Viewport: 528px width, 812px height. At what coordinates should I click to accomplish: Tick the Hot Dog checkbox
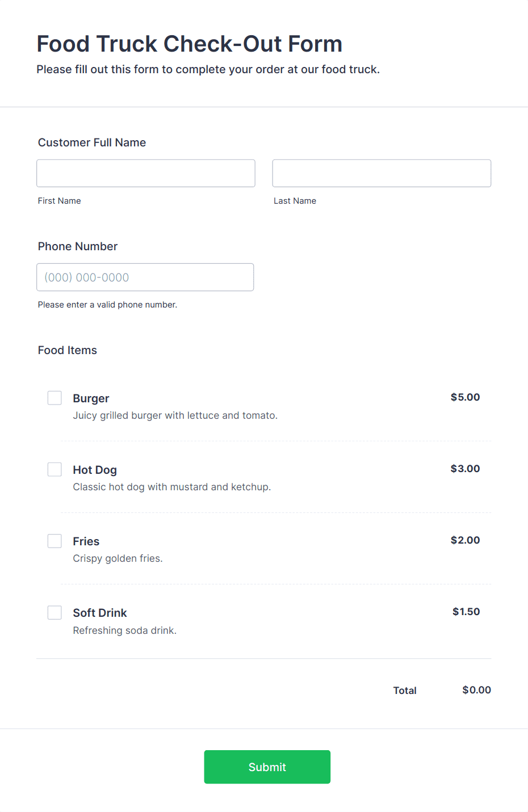pos(55,469)
